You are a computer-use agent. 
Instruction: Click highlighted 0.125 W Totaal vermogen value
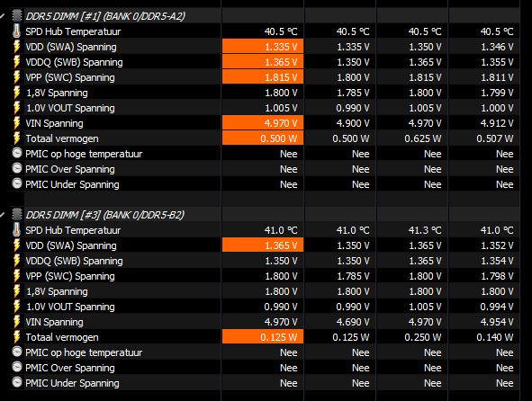tap(263, 337)
